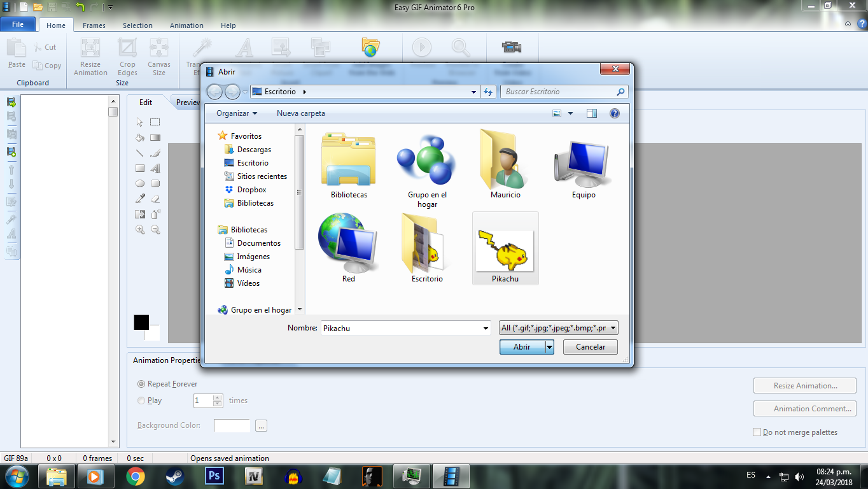Open the Selection ribbon tab
868x489 pixels.
click(137, 25)
